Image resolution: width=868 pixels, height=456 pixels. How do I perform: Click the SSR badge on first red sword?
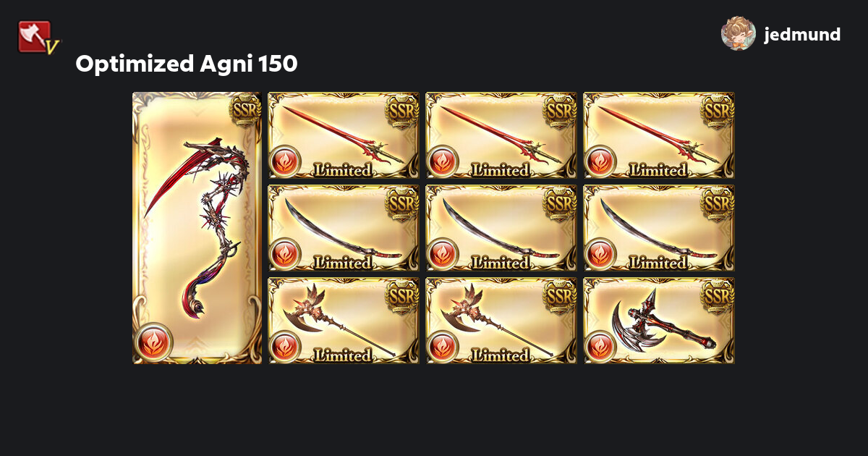click(x=403, y=109)
